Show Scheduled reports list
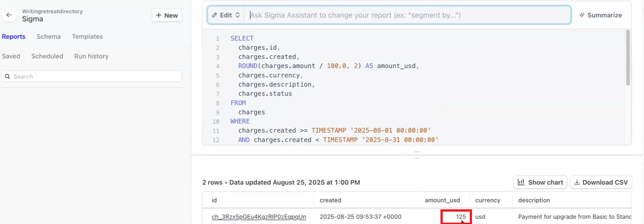644x224 pixels. point(47,56)
